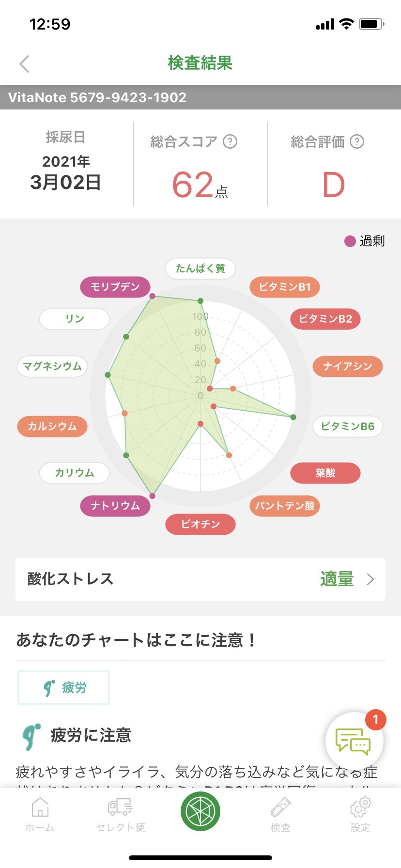Open the セレクト便 truck tab
The image size is (401, 868).
pyautogui.click(x=121, y=814)
